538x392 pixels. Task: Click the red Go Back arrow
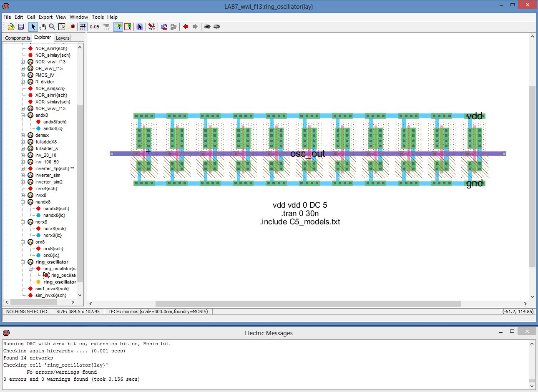(186, 27)
